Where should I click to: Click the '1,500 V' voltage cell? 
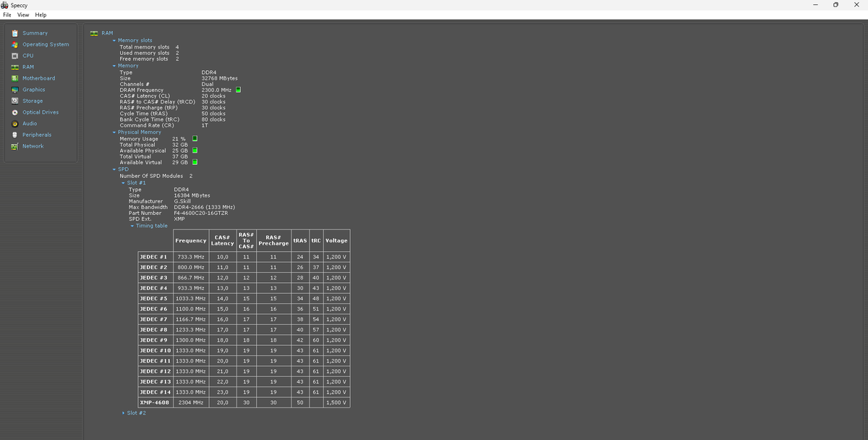click(x=336, y=402)
